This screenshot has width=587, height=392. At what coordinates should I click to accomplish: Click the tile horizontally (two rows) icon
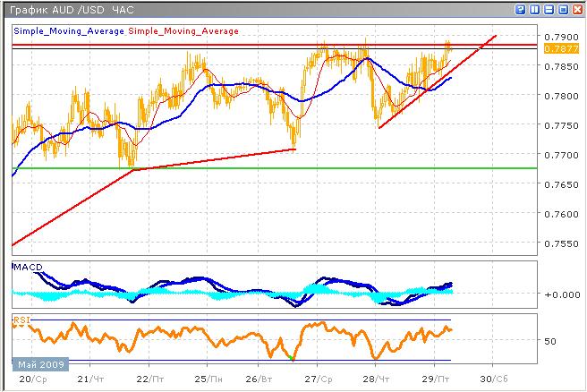click(x=548, y=8)
